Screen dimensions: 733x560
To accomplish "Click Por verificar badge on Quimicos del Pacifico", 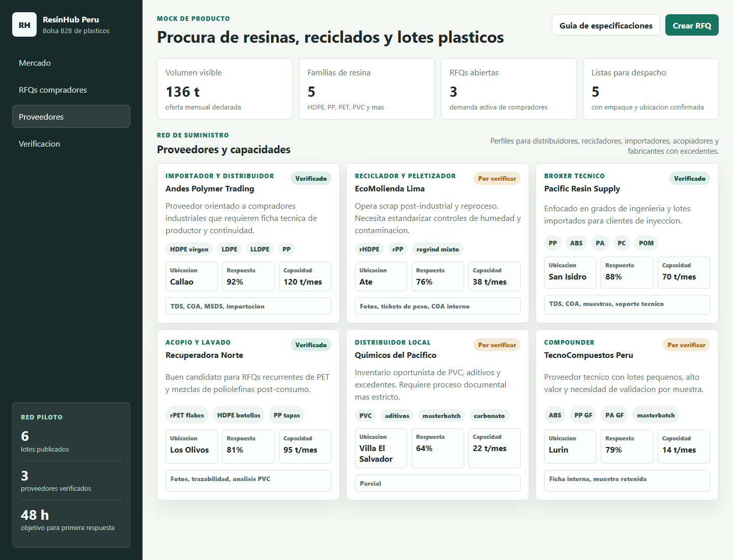I will pyautogui.click(x=497, y=345).
